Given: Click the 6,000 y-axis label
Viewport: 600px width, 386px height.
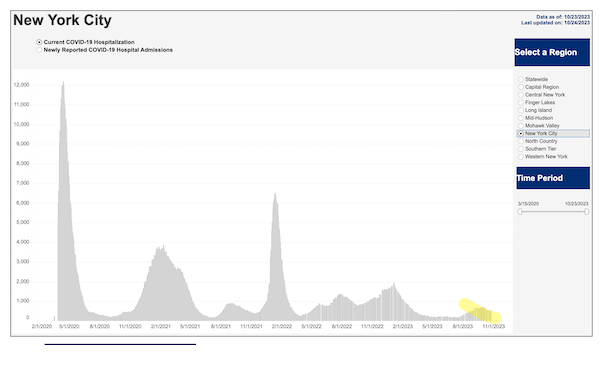Looking at the screenshot, I should coord(23,203).
